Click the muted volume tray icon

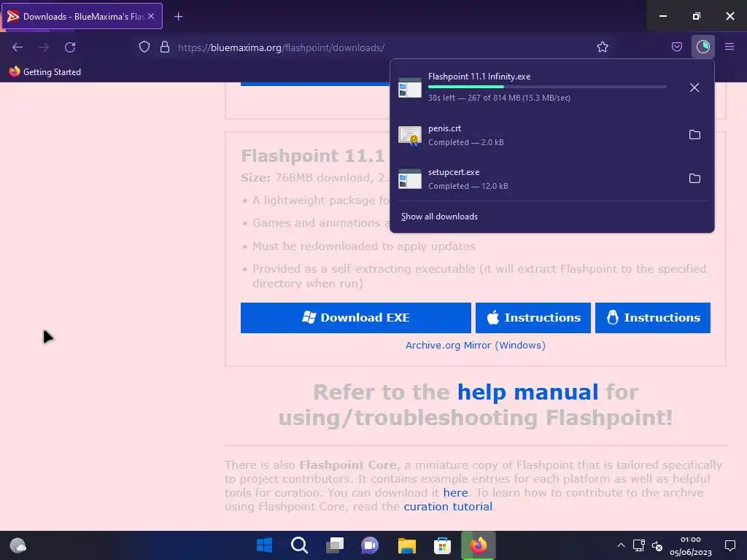click(x=657, y=546)
